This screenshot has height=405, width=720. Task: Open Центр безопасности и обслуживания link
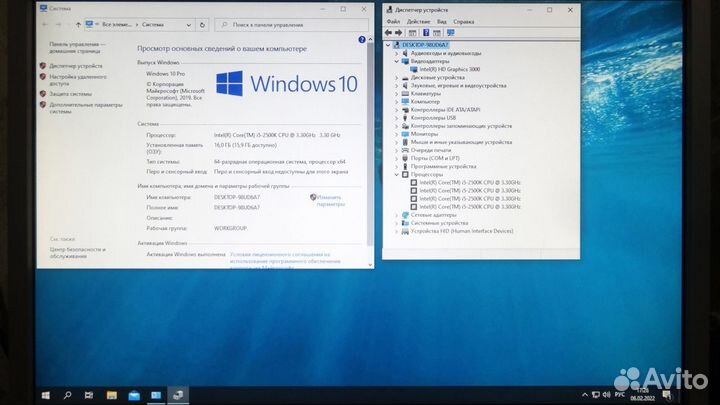pyautogui.click(x=78, y=253)
